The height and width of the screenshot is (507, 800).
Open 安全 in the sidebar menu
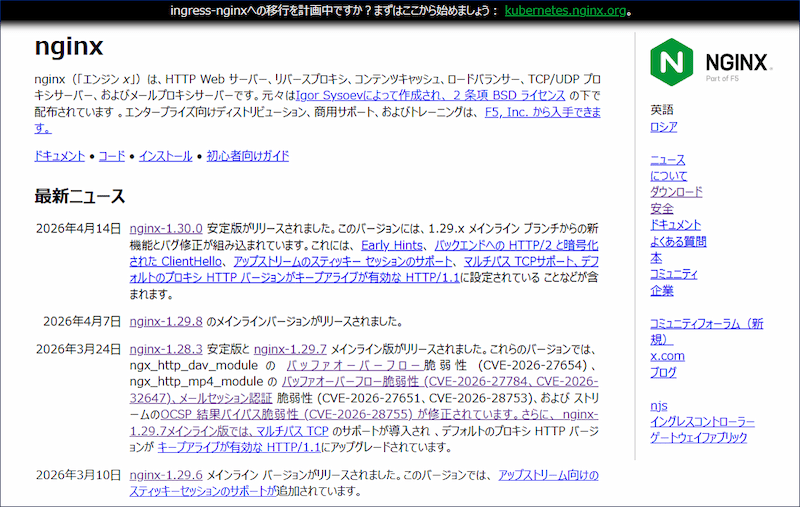(662, 209)
